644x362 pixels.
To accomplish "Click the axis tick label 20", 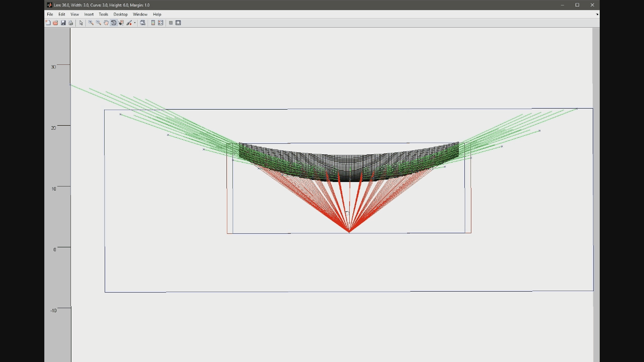I will coord(53,128).
